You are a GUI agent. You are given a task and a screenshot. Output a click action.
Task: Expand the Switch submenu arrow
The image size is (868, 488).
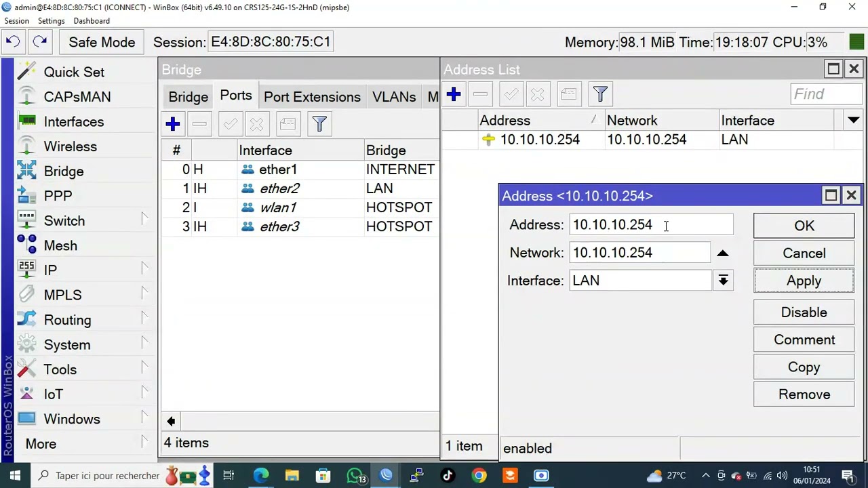click(144, 219)
